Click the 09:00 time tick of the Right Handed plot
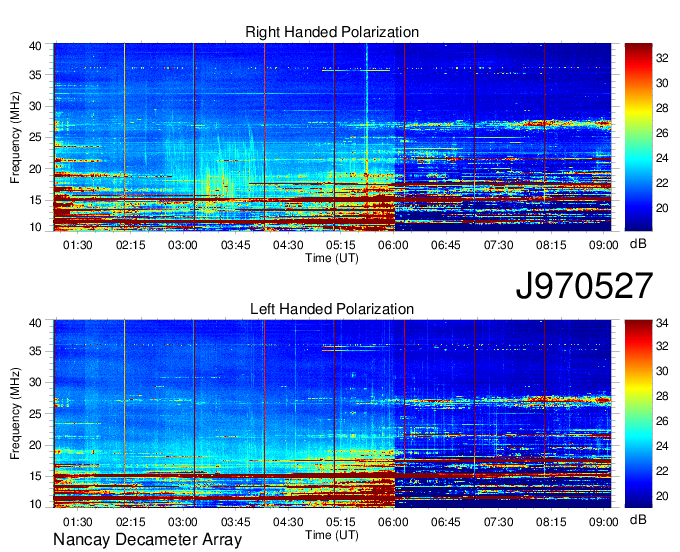The width and height of the screenshot is (680, 552). point(604,245)
